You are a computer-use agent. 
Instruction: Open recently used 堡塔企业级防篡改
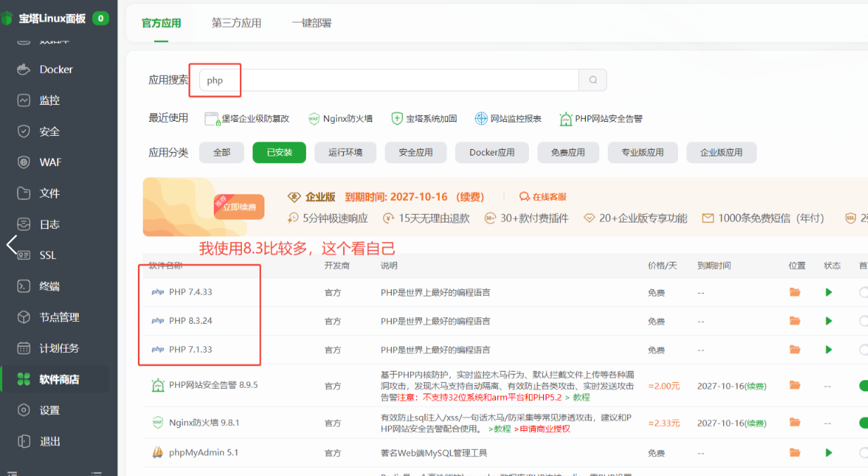click(x=247, y=118)
